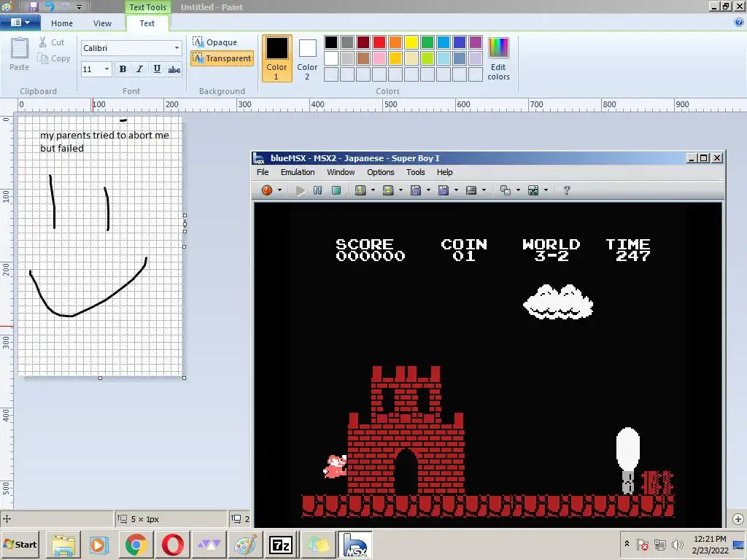Open the Paint application menu button

pos(20,23)
